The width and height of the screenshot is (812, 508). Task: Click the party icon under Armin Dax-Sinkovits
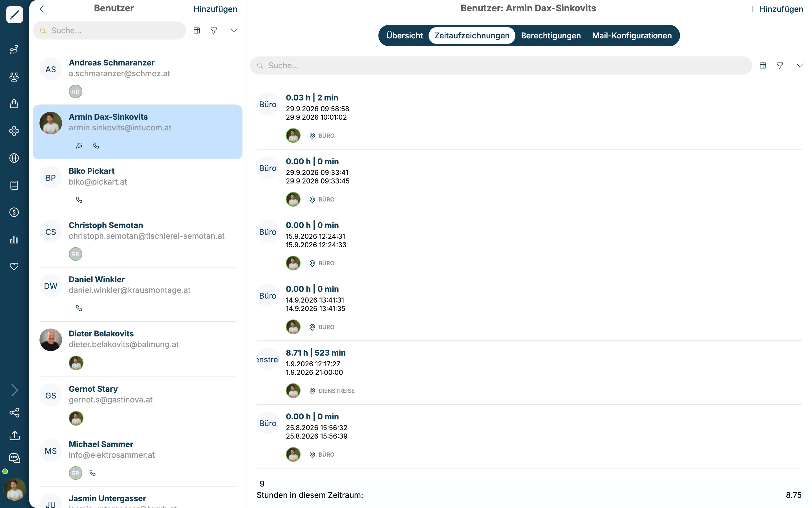coord(79,145)
